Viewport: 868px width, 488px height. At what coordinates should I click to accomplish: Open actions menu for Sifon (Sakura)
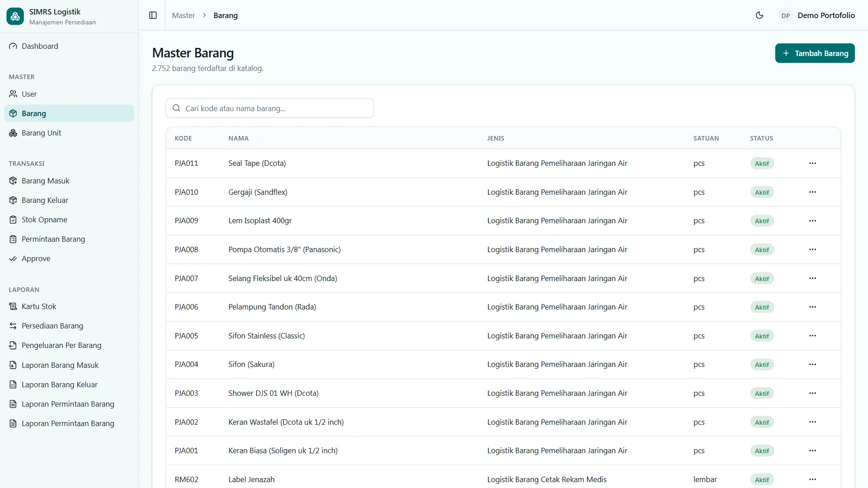(812, 364)
